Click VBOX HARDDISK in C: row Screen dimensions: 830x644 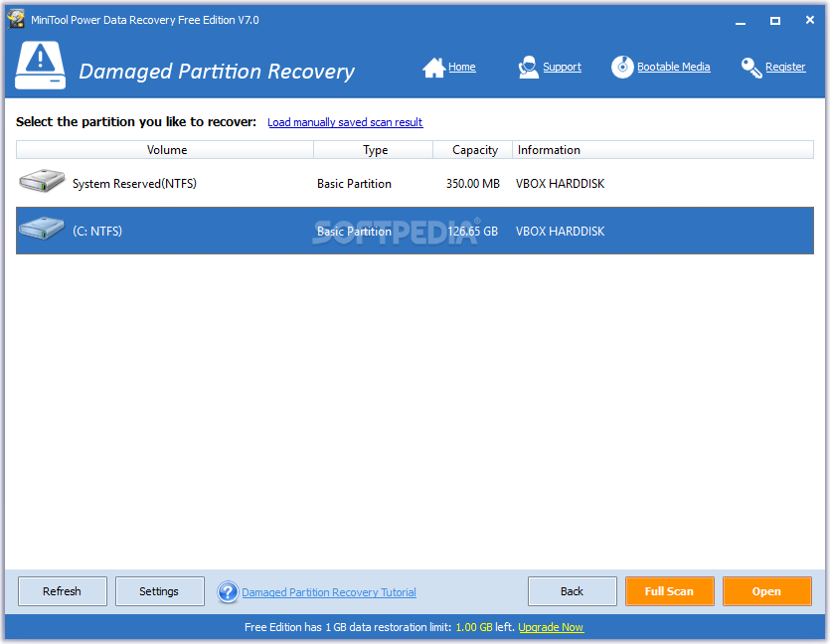[560, 232]
